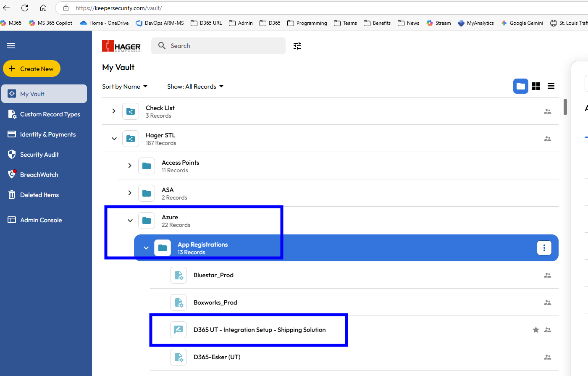
Task: Click the search magnifier icon
Action: tap(162, 46)
